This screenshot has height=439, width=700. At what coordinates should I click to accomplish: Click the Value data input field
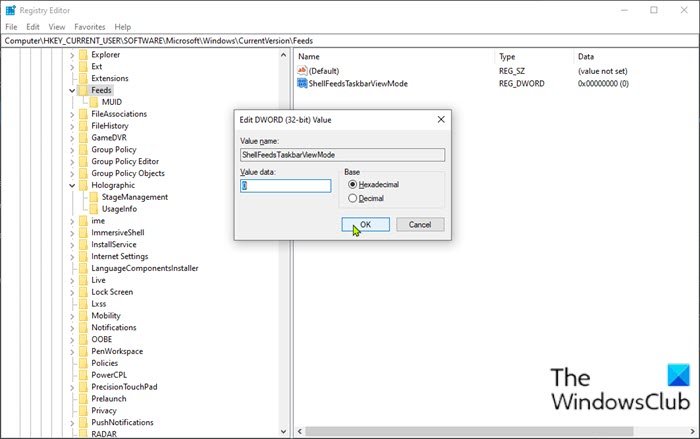tap(286, 186)
